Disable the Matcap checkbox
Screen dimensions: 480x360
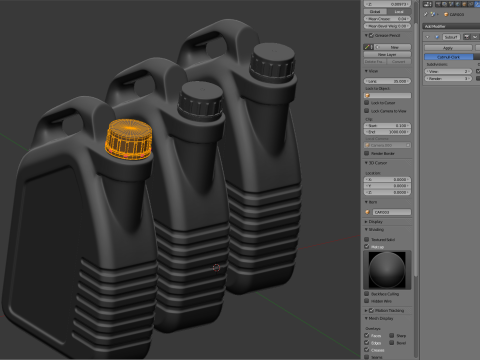(367, 246)
